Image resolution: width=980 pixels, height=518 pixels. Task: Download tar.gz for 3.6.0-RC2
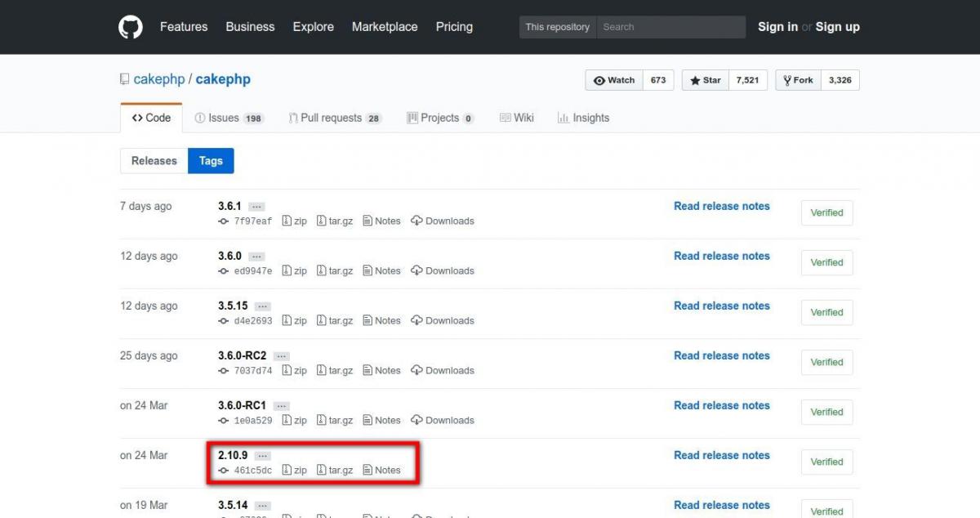pos(335,371)
